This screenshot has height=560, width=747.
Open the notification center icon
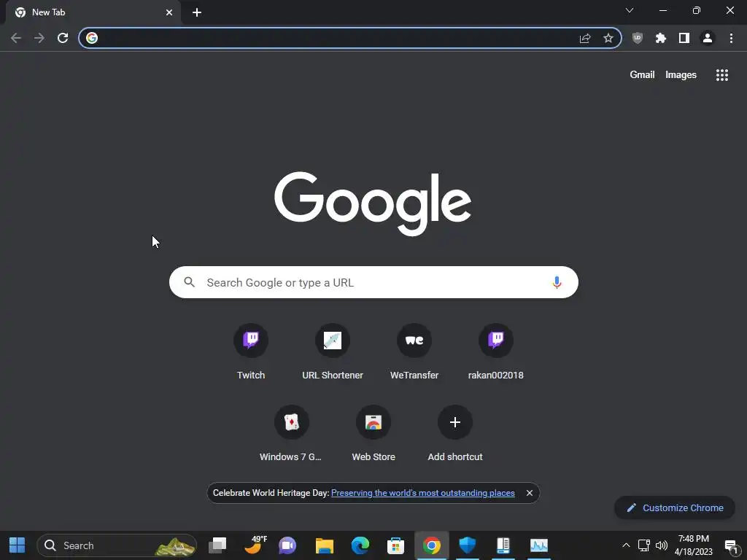731,546
